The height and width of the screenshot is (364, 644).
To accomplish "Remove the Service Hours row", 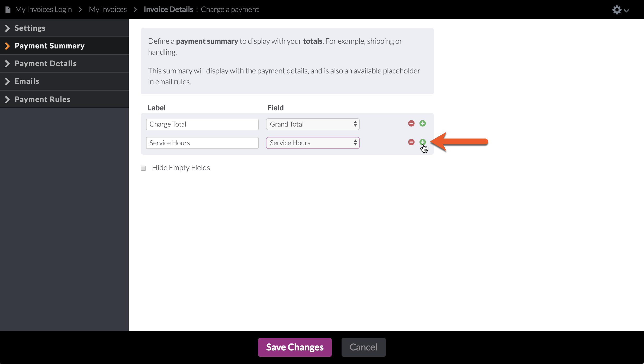I will 411,142.
